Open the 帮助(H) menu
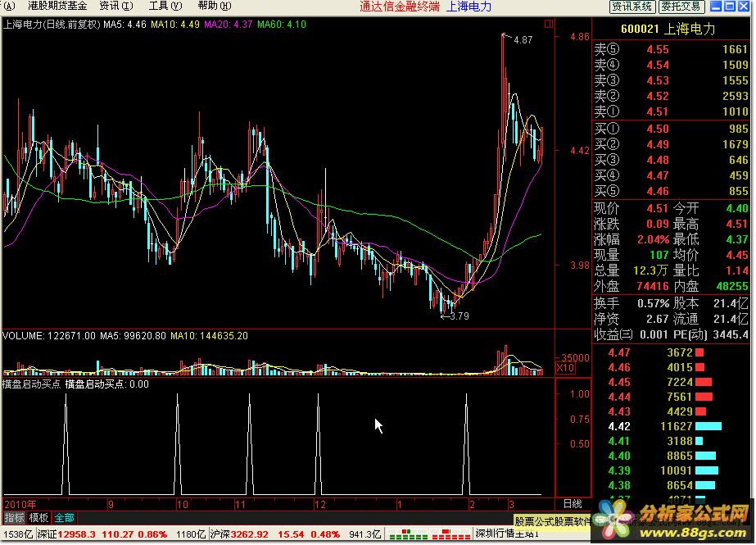 coord(215,7)
